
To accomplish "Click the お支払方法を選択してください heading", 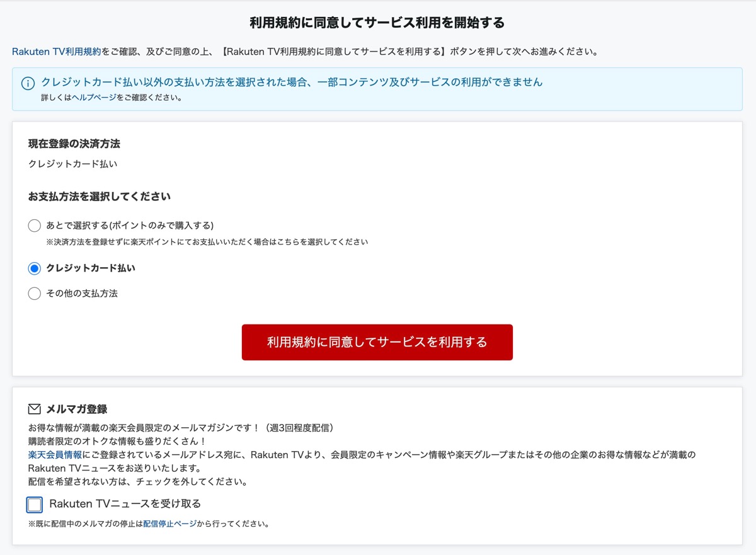I will pos(100,197).
